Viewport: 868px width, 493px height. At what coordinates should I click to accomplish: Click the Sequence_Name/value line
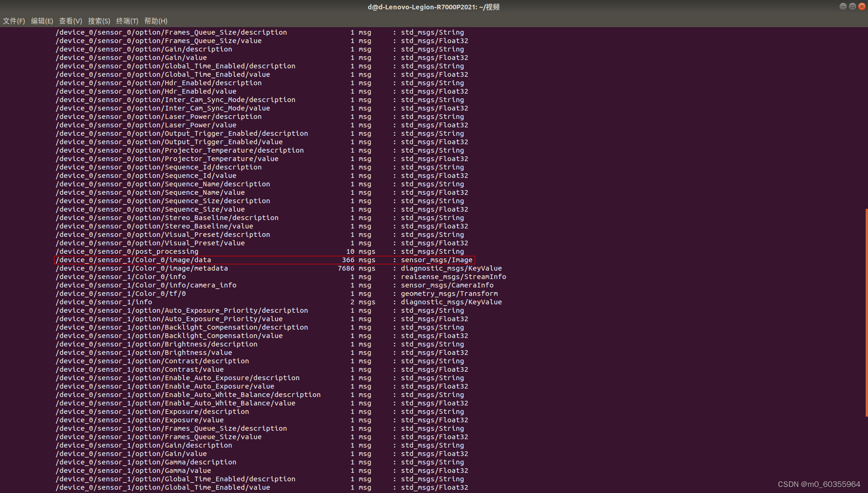click(x=262, y=192)
